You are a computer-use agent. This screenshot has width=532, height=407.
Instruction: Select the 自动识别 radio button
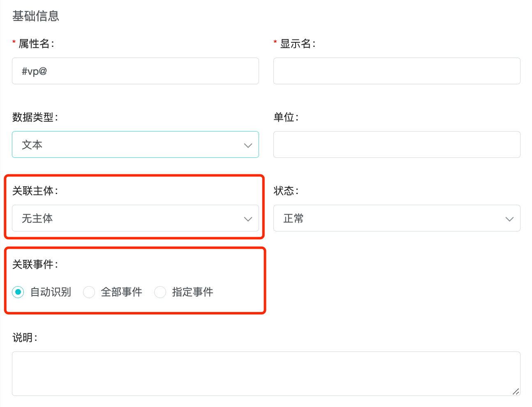tap(18, 292)
